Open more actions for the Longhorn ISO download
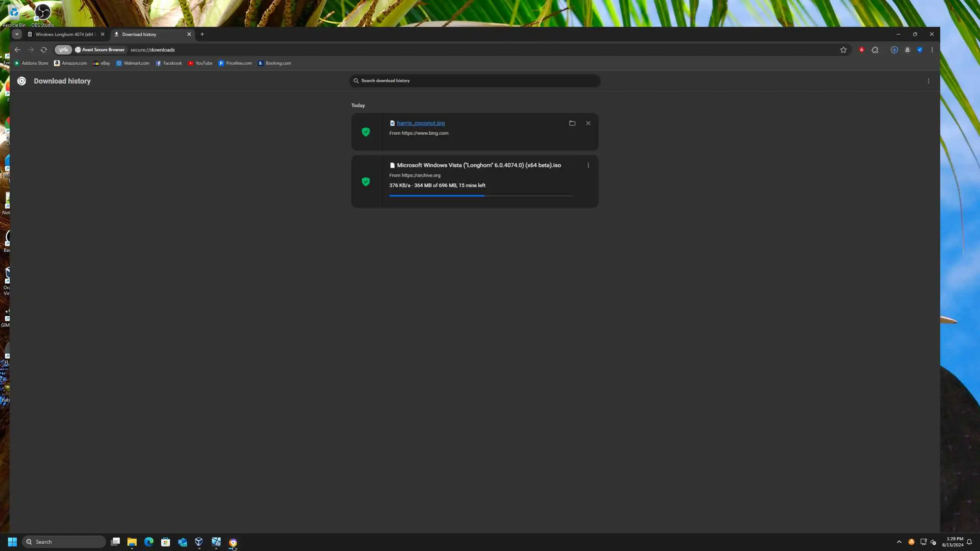 tap(588, 165)
